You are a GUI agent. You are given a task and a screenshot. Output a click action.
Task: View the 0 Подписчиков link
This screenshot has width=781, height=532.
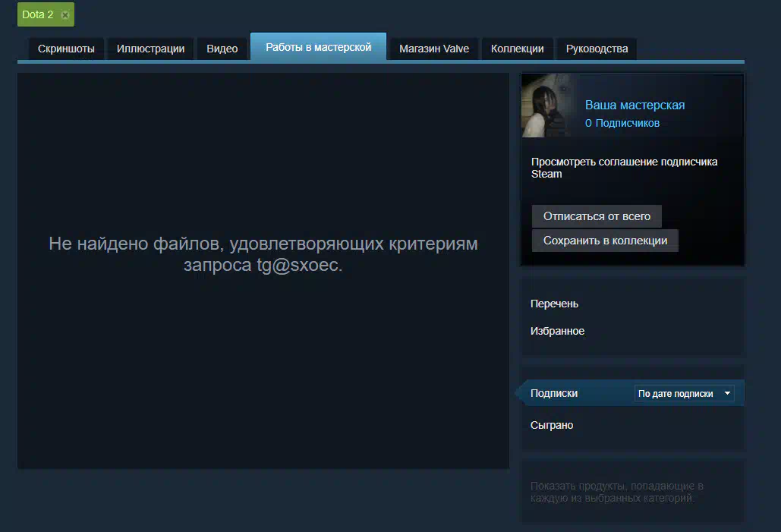tap(622, 123)
